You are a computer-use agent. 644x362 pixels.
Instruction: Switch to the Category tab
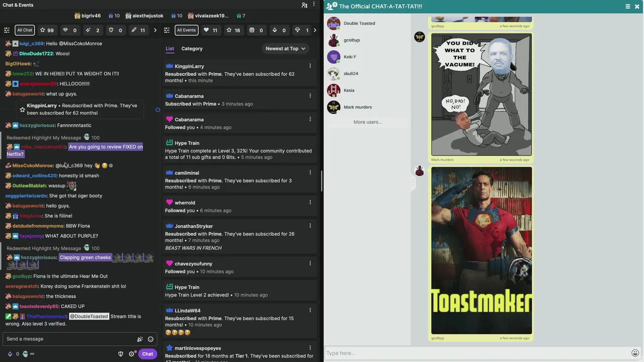(192, 49)
